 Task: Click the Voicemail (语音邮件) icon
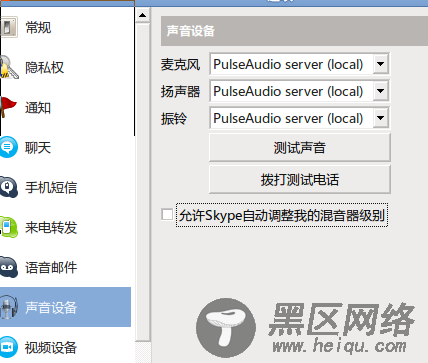9,267
